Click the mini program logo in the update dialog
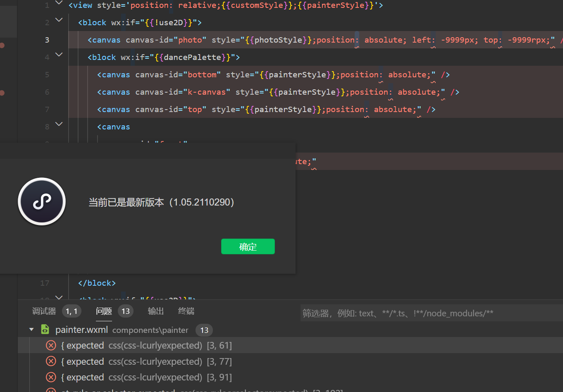Screen dimensions: 563x392 (x=42, y=201)
